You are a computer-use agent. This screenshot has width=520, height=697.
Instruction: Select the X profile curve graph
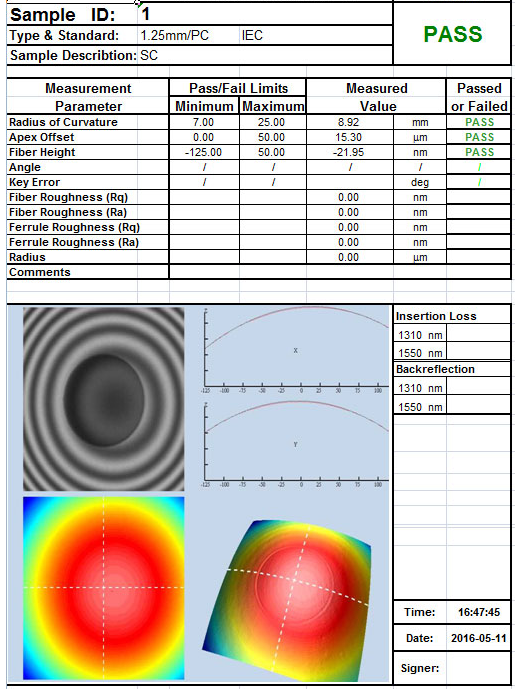point(296,350)
